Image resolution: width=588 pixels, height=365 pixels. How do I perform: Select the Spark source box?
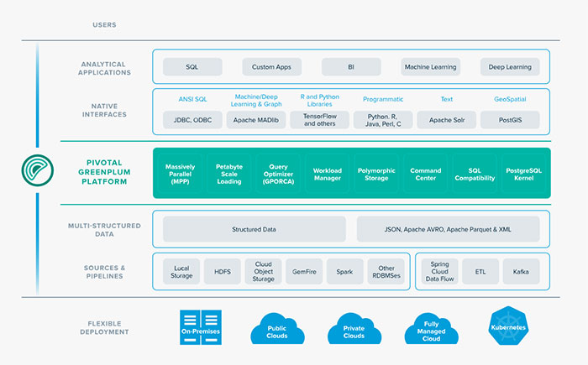344,271
